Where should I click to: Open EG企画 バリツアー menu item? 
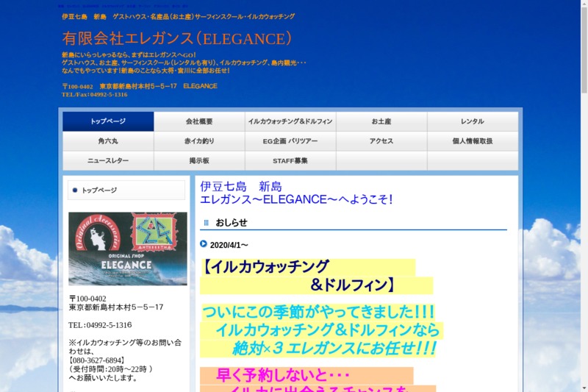[290, 141]
